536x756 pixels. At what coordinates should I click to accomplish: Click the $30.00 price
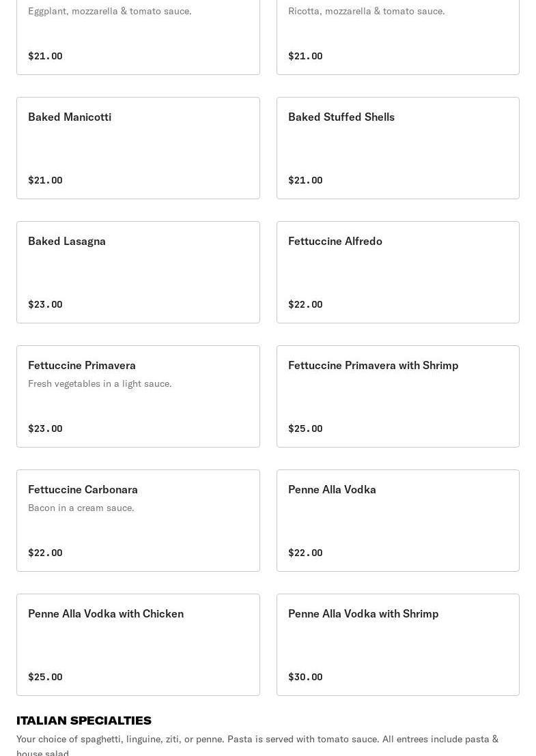[305, 677]
